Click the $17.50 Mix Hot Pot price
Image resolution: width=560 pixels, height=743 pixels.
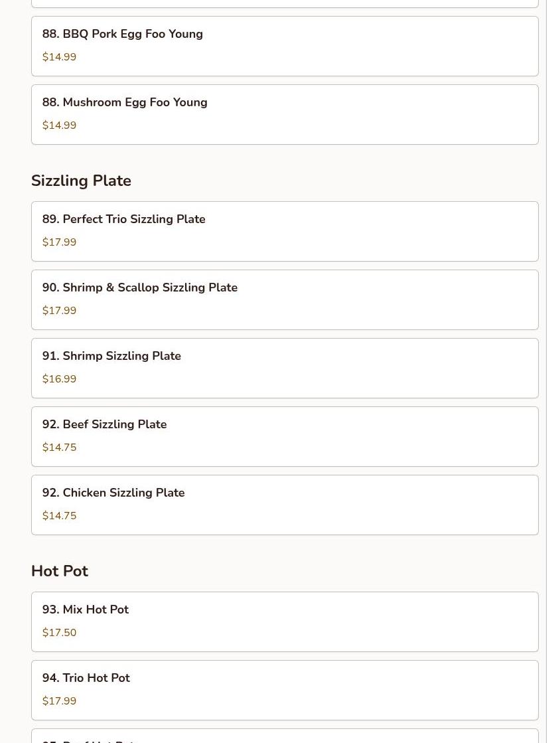coord(59,633)
